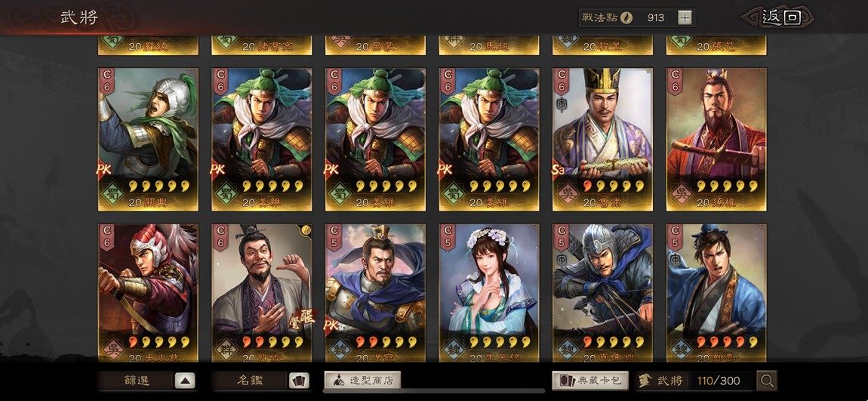Click the card deck icon next to 名鑑
This screenshot has width=868, height=401.
click(x=300, y=381)
